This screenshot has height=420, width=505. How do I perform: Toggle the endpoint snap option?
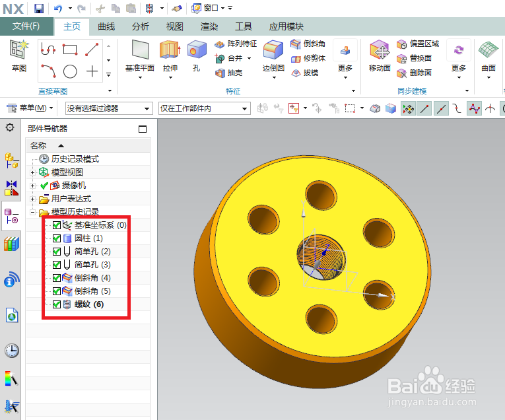pos(424,108)
